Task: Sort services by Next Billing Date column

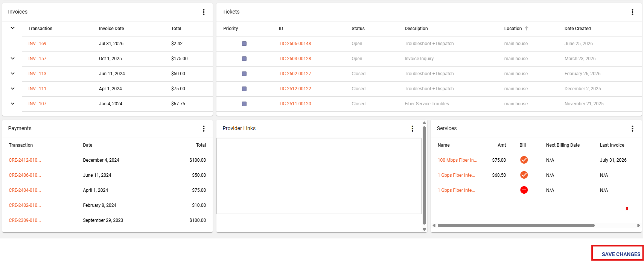Action: coord(563,145)
